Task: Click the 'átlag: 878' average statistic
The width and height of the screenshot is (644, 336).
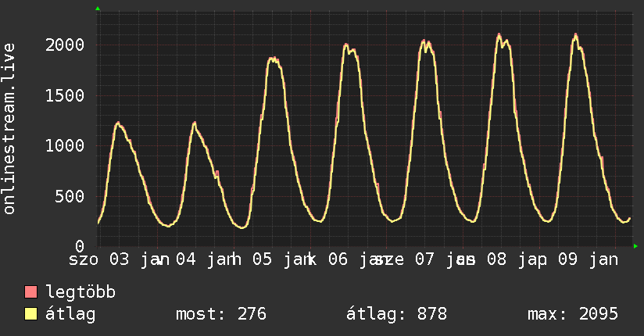Action: (x=396, y=314)
